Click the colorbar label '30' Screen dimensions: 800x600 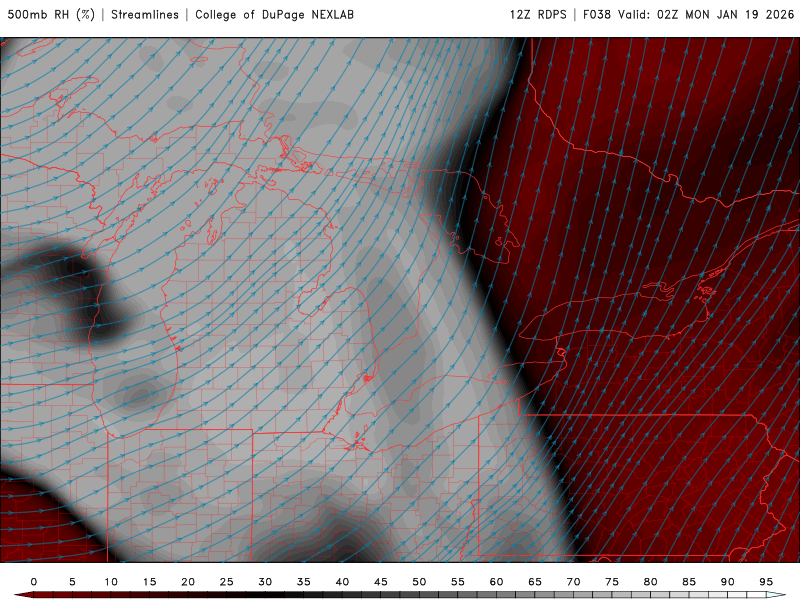click(x=265, y=582)
